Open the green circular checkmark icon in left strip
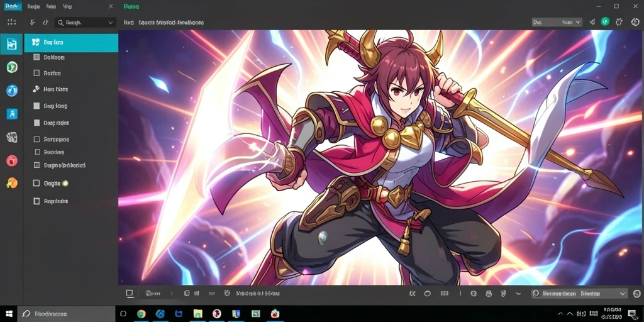The width and height of the screenshot is (644, 322). click(x=12, y=67)
